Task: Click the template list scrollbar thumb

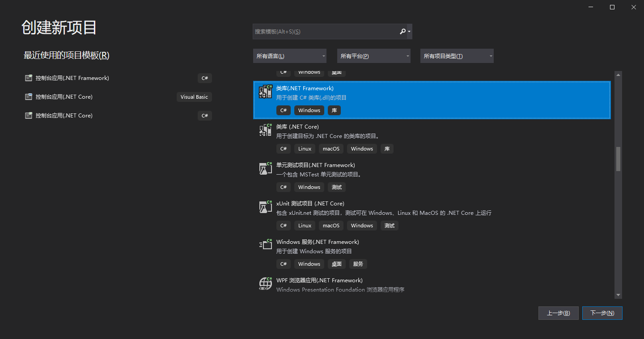Action: pos(619,159)
